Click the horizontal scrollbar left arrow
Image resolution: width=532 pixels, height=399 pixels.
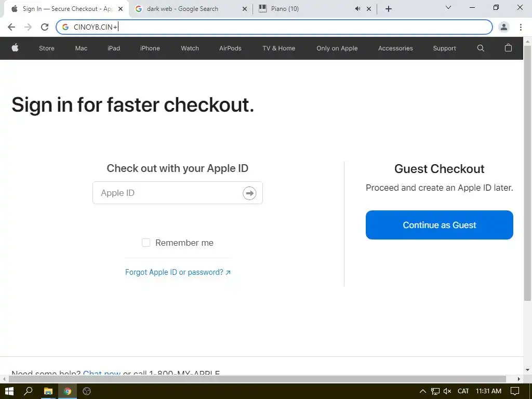tap(4, 379)
